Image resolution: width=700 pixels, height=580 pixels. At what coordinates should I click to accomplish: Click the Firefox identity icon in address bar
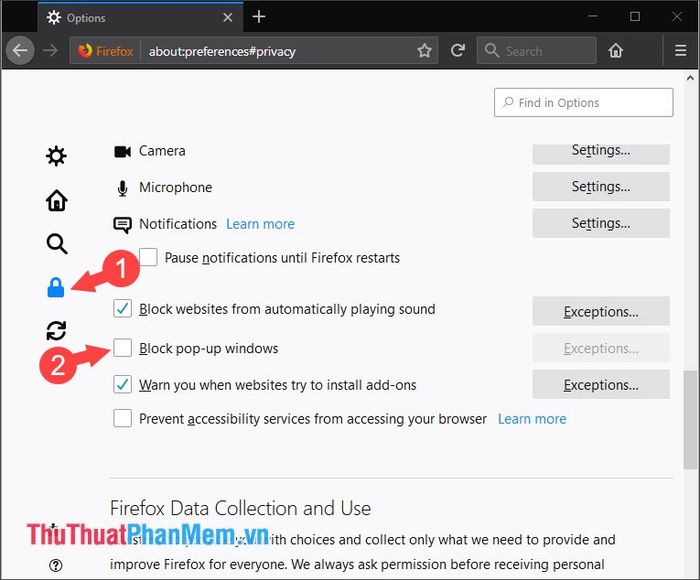(85, 51)
